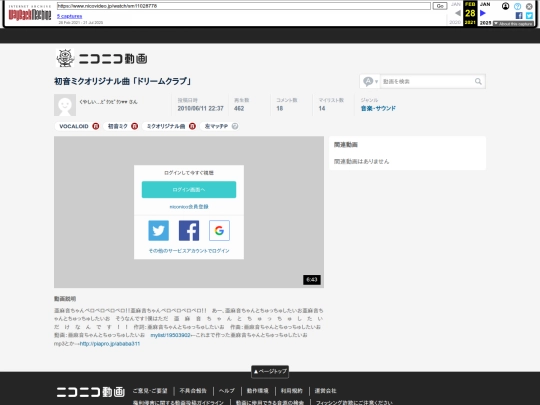Open the 音楽・サウンド genre link
The height and width of the screenshot is (405, 540).
[378, 108]
